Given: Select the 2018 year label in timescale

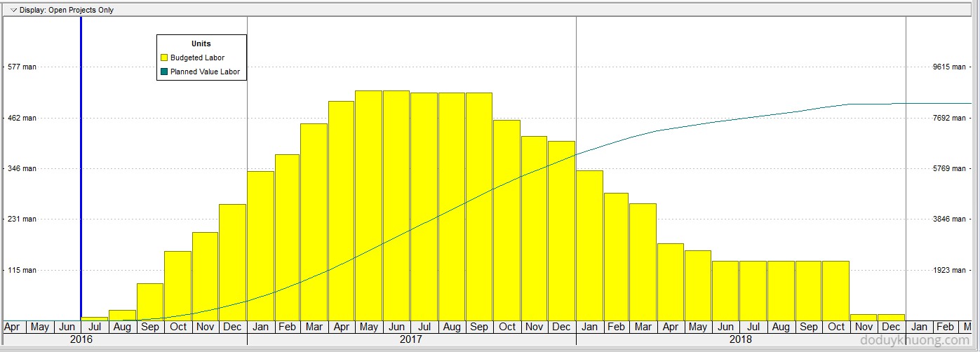Looking at the screenshot, I should point(740,339).
